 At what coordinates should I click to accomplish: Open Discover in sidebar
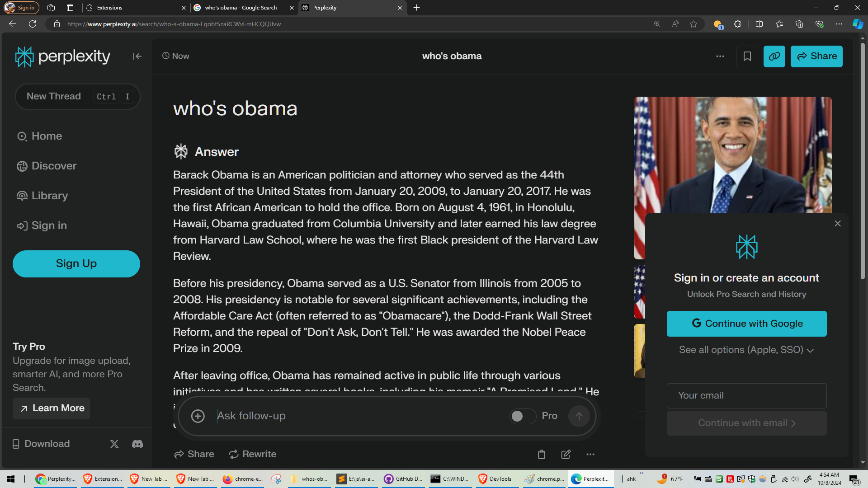[54, 166]
